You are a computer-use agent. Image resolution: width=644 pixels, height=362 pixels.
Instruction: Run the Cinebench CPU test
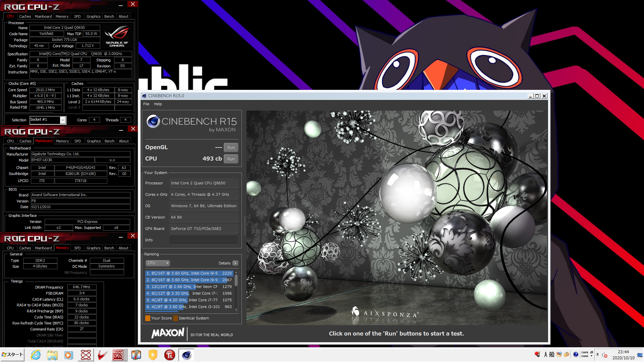(x=231, y=159)
